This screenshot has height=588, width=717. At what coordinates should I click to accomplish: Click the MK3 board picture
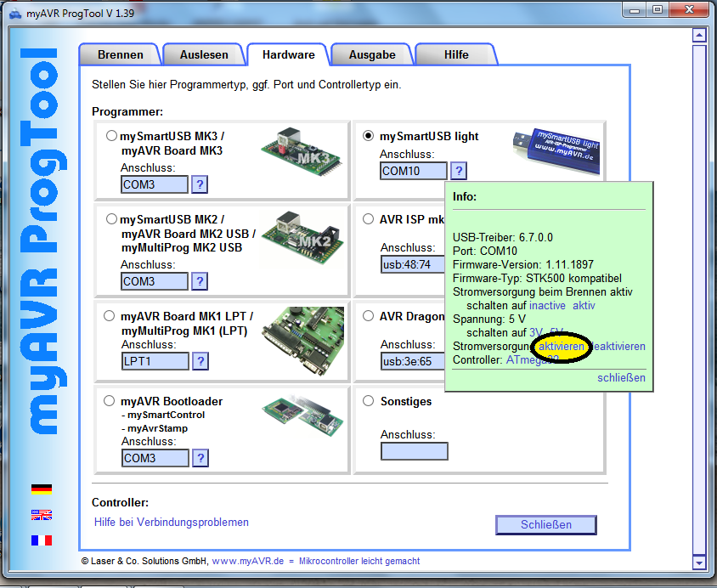302,153
